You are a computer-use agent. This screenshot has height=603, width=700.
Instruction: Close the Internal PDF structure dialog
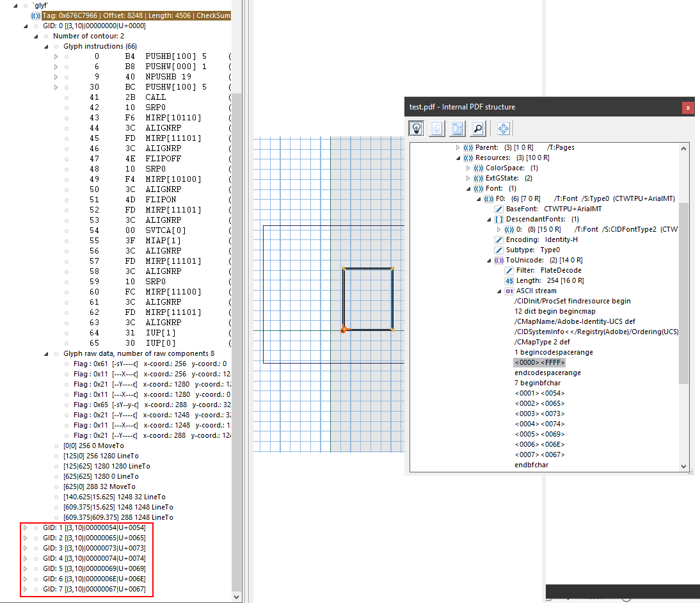point(688,108)
